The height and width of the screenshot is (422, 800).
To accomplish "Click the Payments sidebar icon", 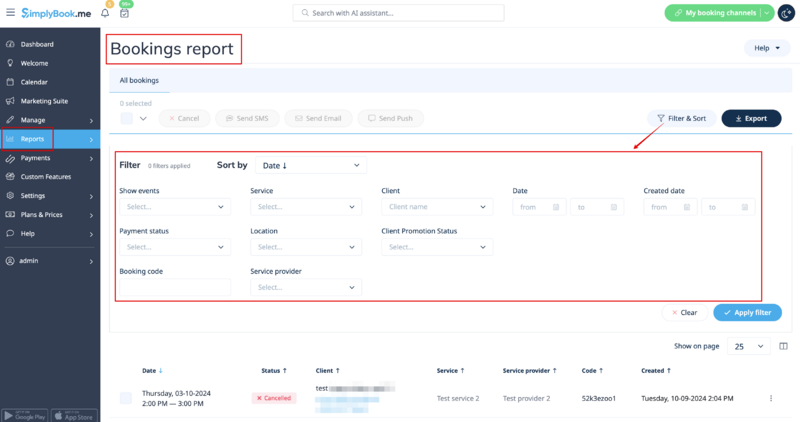I will pos(10,158).
